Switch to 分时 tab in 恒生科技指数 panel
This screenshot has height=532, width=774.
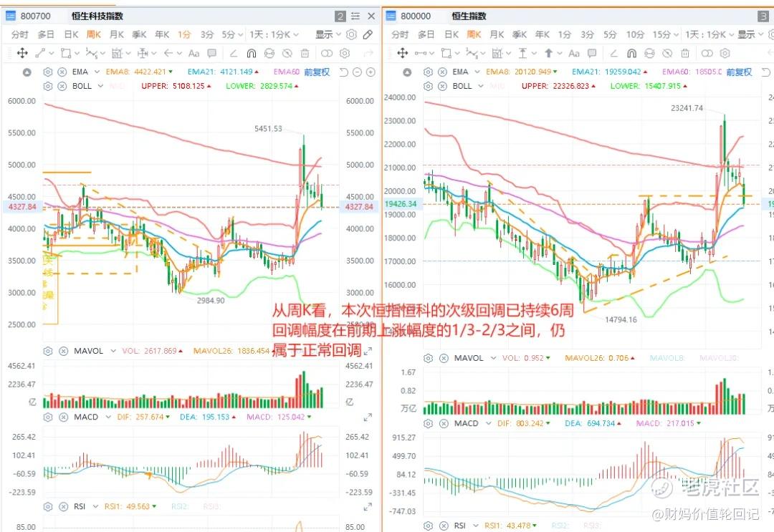[x=20, y=34]
